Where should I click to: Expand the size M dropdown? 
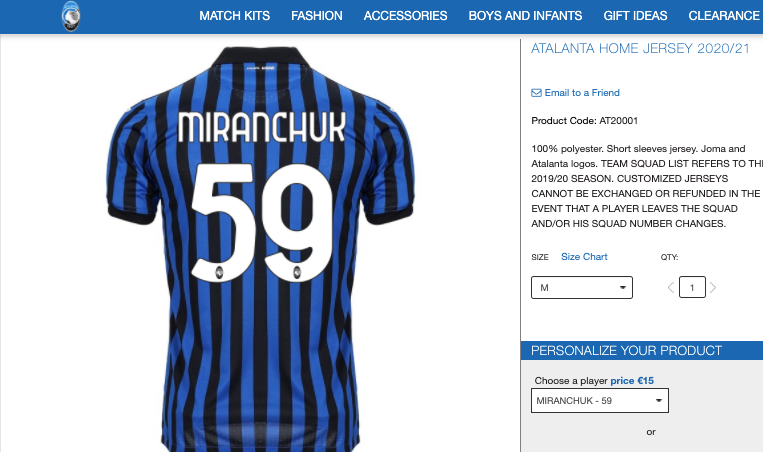click(x=582, y=288)
